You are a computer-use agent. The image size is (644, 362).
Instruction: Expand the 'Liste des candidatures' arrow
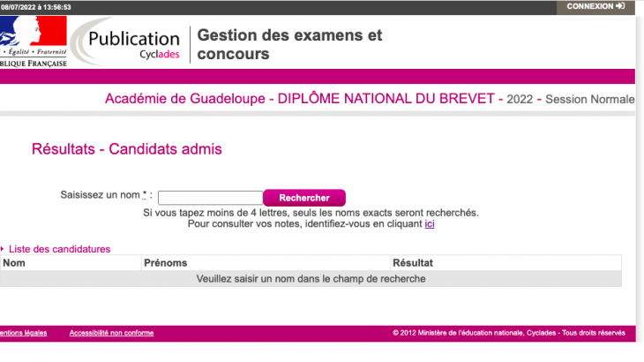pos(3,249)
